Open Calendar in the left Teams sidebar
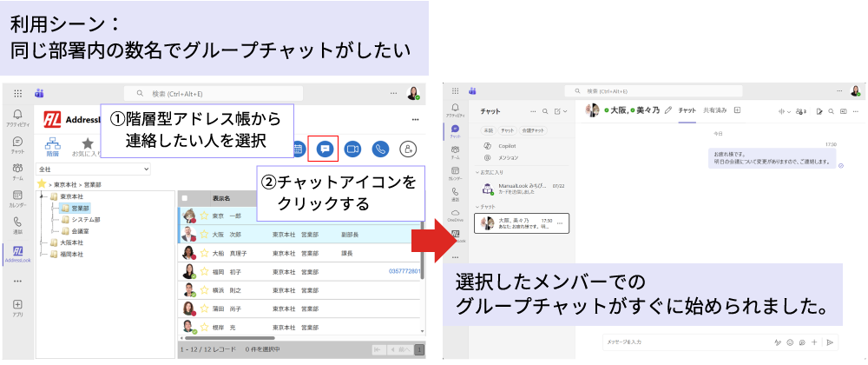Image resolution: width=868 pixels, height=365 pixels. [x=16, y=198]
